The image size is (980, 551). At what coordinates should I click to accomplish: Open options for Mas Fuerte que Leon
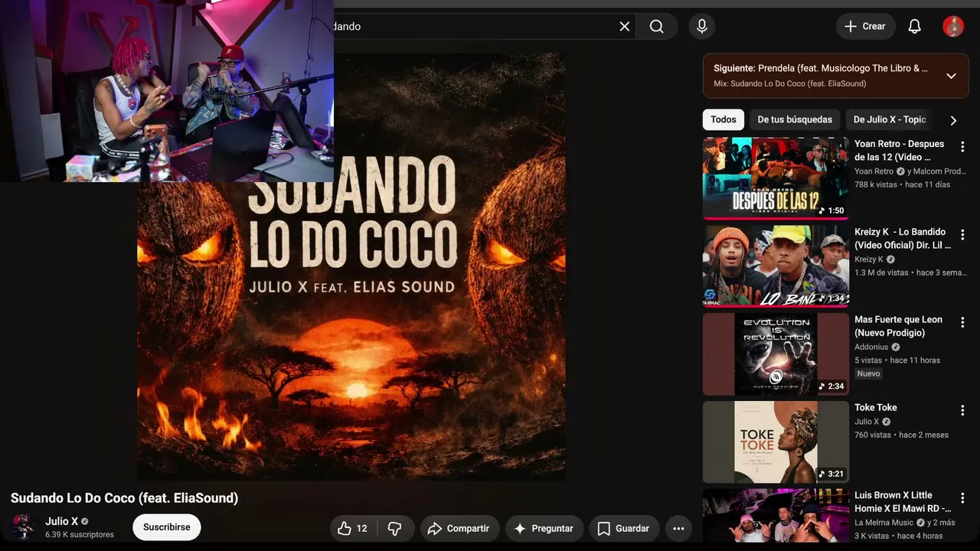click(x=962, y=323)
